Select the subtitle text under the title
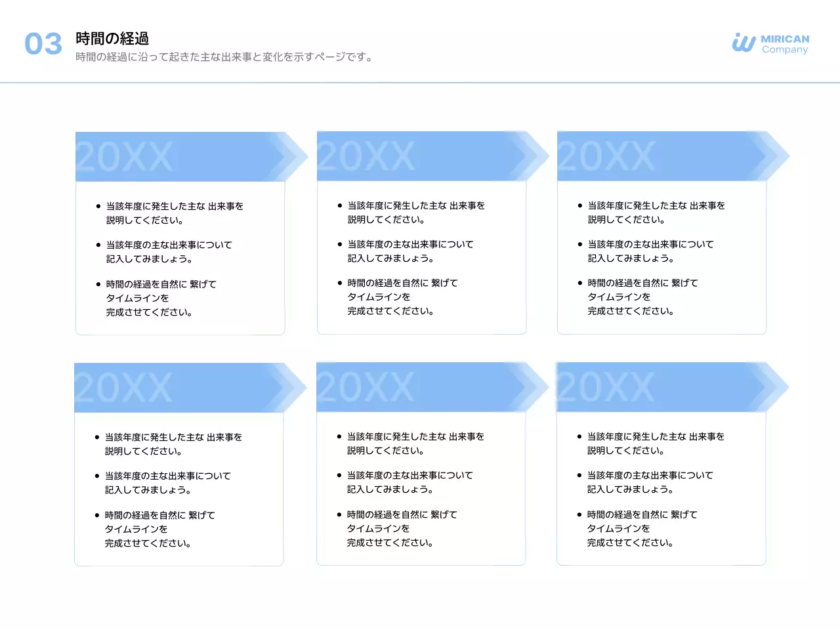The image size is (840, 630). pos(223,57)
